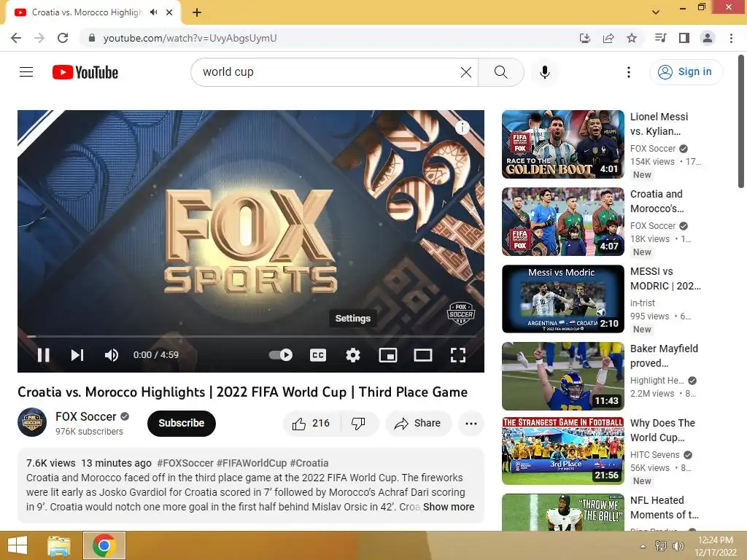Open File Explorer from taskbar

click(59, 545)
